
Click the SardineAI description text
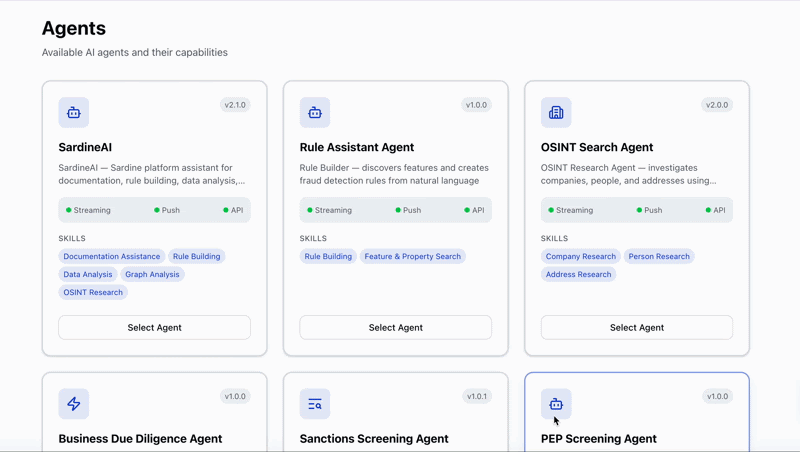[x=152, y=174]
